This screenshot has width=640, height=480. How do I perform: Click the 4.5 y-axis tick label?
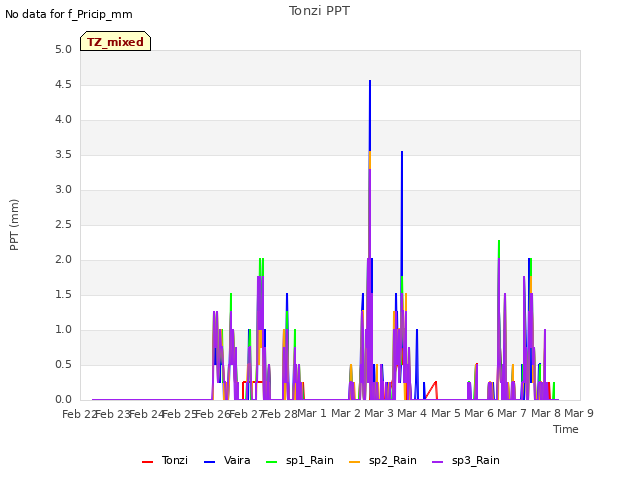click(x=63, y=85)
